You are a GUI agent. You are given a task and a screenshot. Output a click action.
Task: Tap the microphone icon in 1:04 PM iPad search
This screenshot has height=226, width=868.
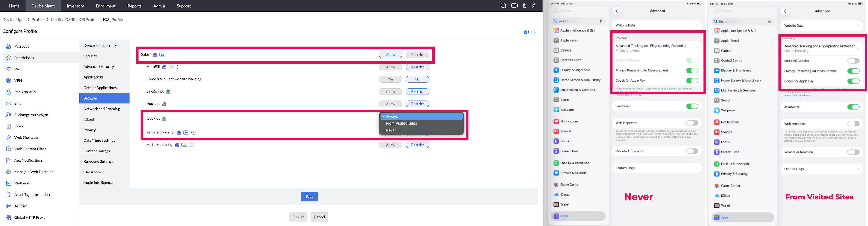(x=601, y=21)
